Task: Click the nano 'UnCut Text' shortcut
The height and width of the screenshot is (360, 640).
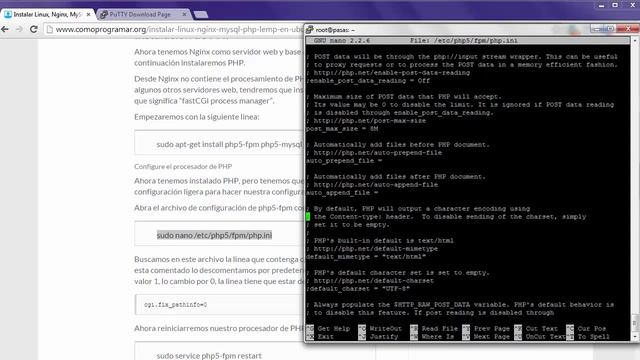Action: tap(540, 337)
